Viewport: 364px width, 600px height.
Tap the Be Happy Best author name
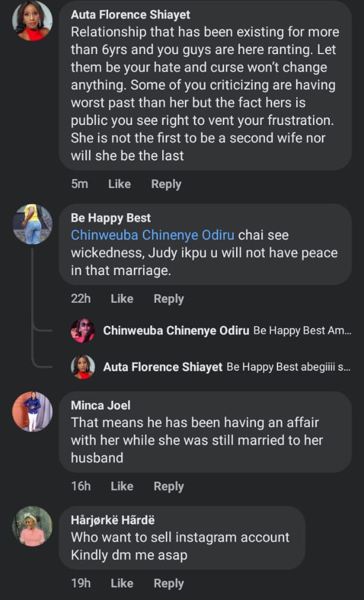(111, 218)
